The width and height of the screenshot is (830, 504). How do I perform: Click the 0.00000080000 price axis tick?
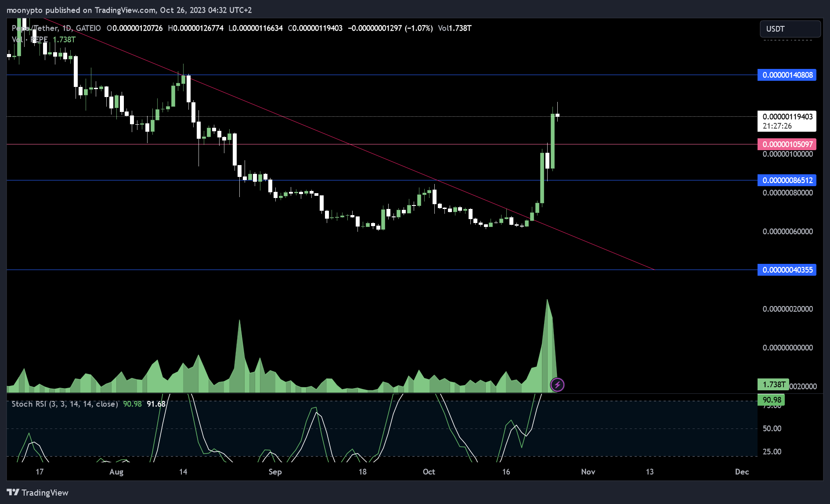(x=788, y=193)
